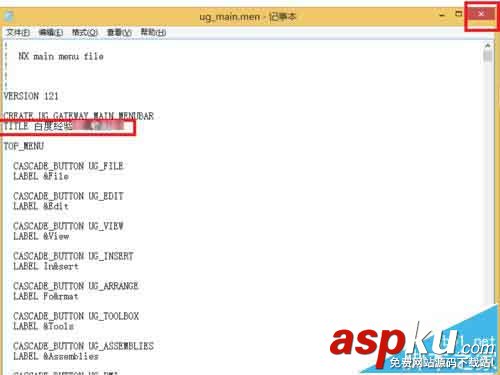Click the Notepad icon in title bar
500x375 pixels.
(x=9, y=16)
